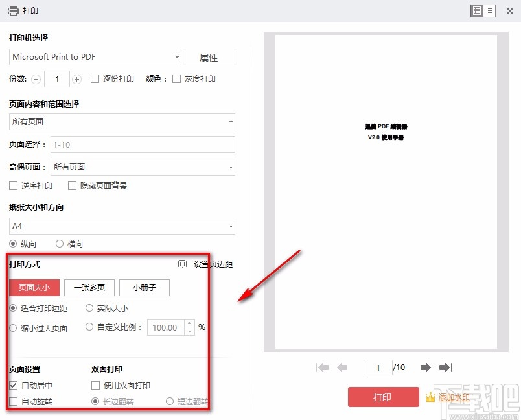Enable 灰度打印 grayscale printing

point(176,79)
